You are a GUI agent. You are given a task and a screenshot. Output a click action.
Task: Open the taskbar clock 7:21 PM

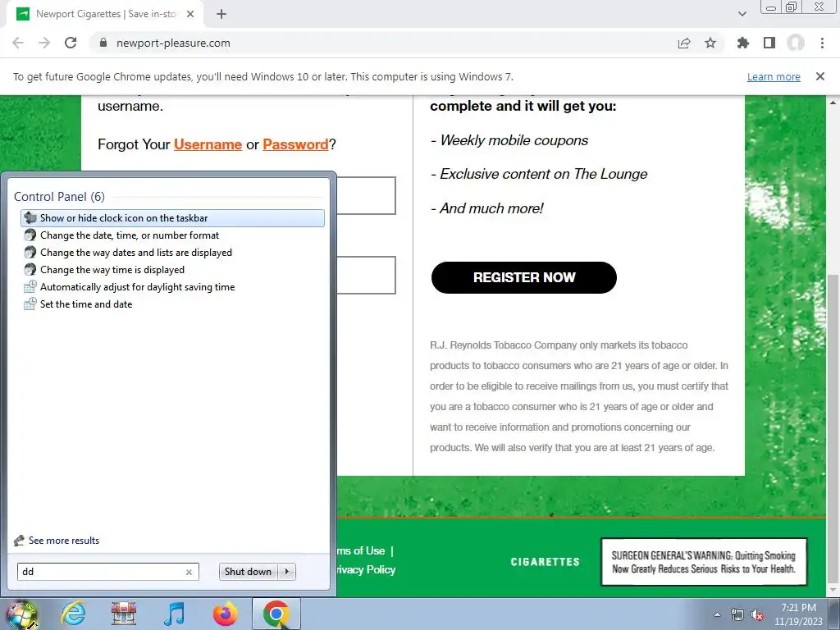(x=798, y=608)
